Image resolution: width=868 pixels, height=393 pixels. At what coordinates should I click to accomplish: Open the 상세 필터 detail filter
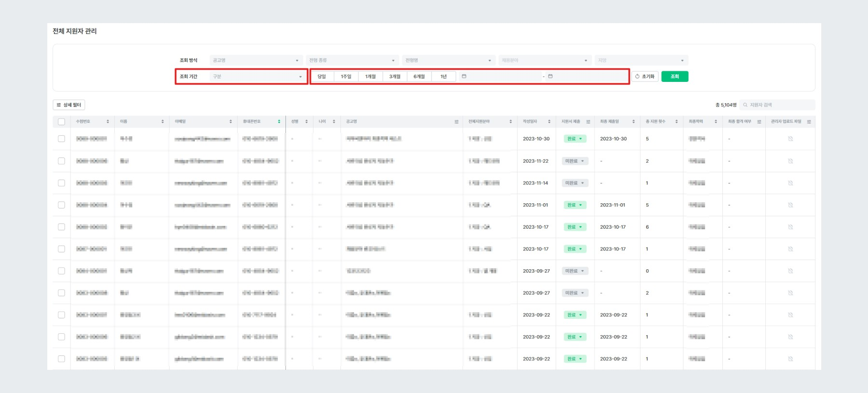(69, 105)
